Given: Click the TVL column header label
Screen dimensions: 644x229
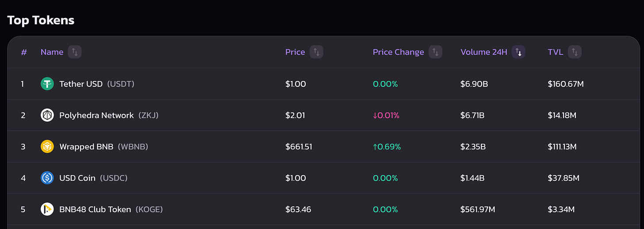Looking at the screenshot, I should [556, 52].
